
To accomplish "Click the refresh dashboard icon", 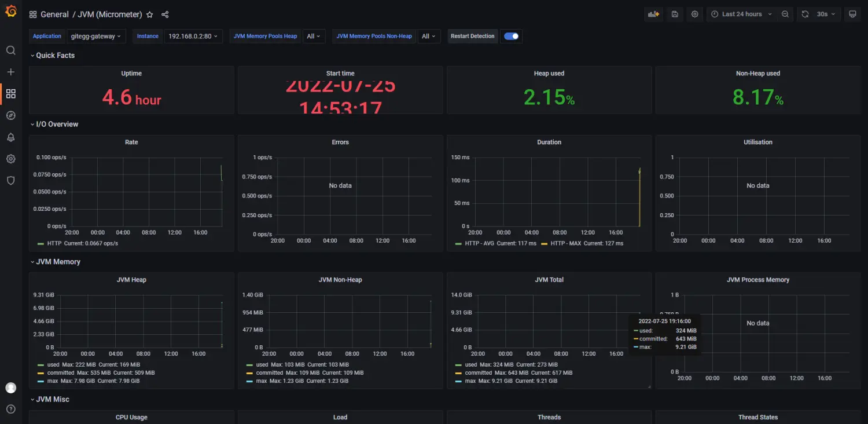I will 805,14.
